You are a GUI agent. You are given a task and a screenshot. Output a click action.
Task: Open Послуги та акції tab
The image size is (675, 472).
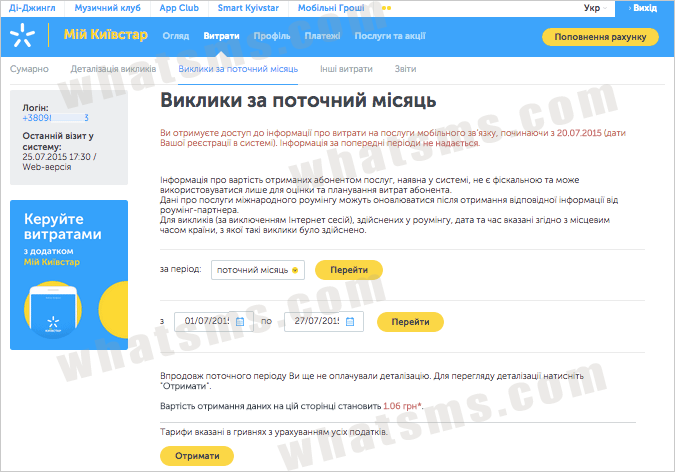(x=390, y=36)
